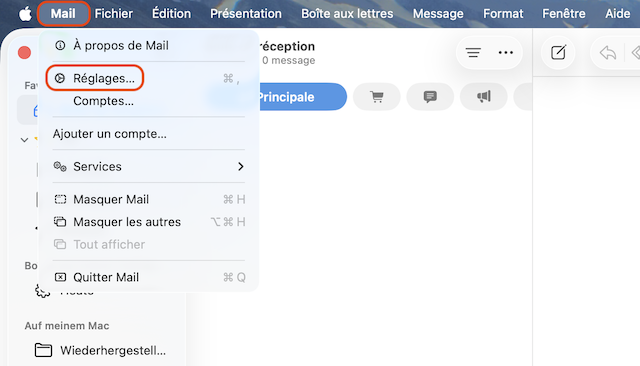Open the Édition menu

[x=171, y=13]
